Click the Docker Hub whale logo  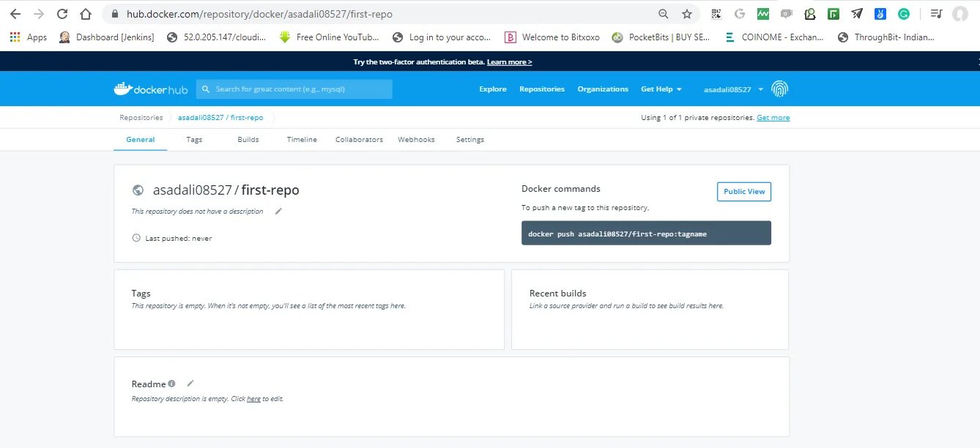click(x=151, y=89)
